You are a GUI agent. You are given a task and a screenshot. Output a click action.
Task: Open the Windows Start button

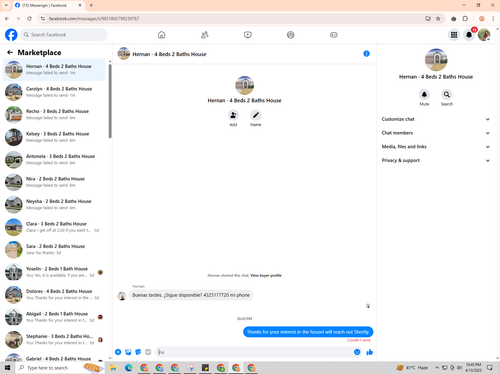(x=7, y=368)
